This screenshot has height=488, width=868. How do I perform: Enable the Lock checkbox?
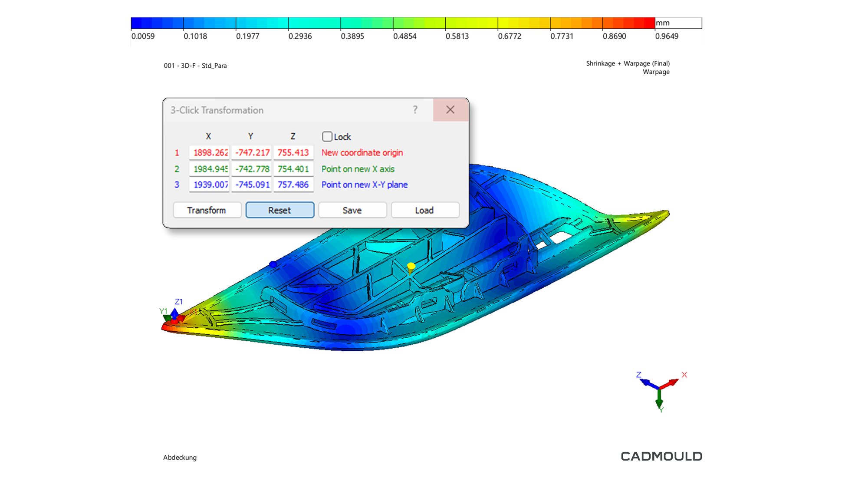(327, 137)
